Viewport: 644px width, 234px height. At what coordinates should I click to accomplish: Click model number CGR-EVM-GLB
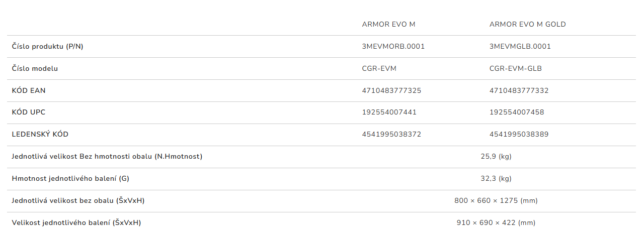(x=515, y=68)
